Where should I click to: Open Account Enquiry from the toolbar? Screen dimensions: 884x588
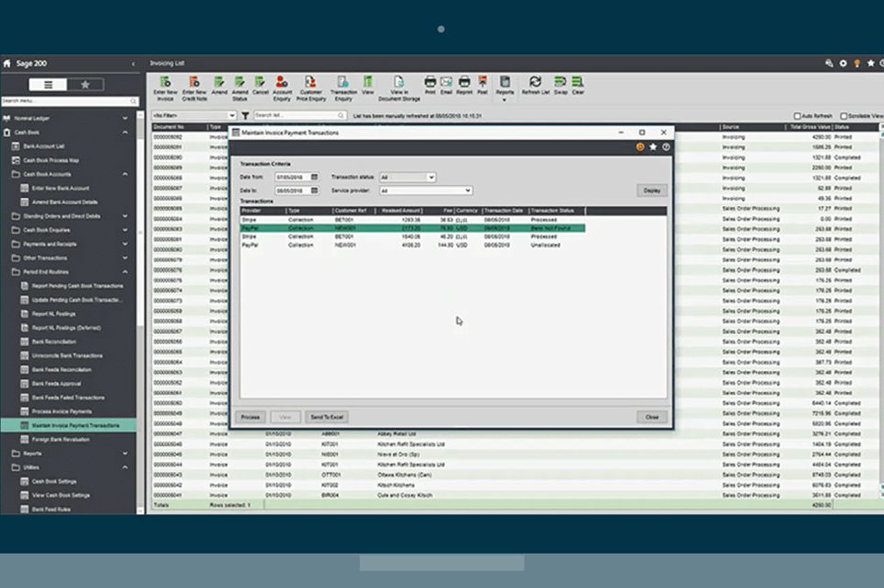282,88
